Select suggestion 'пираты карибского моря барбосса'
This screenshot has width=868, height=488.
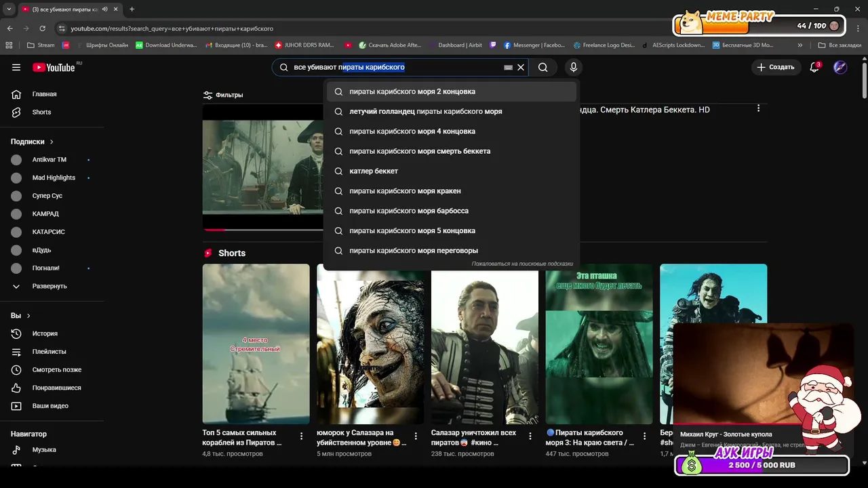(x=452, y=211)
